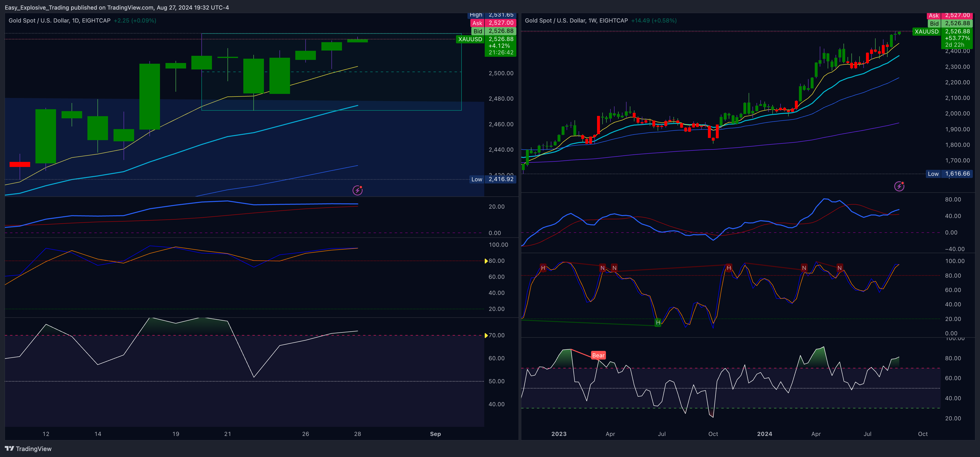Click the Bid 2,526.88 label on daily chart
Image resolution: width=980 pixels, height=457 pixels.
tap(493, 31)
